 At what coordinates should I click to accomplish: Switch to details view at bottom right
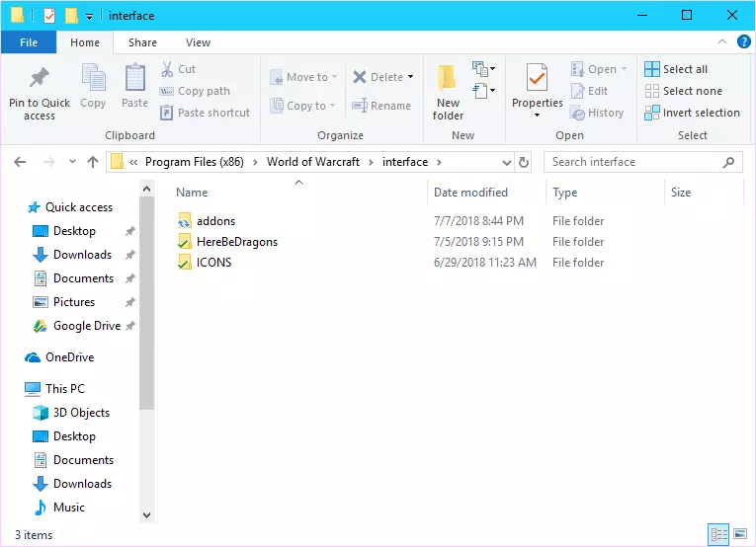coord(718,535)
